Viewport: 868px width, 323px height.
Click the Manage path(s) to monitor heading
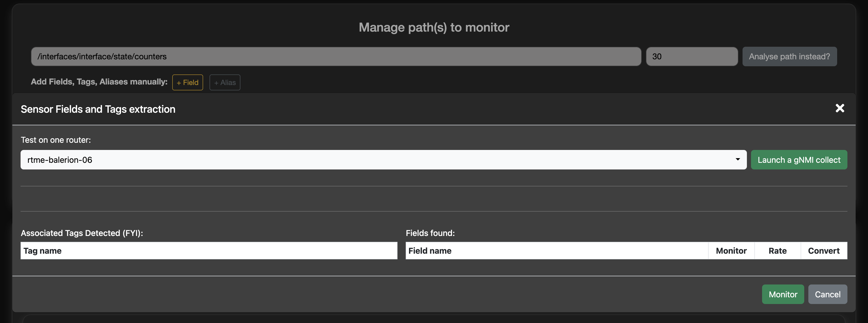pos(434,27)
